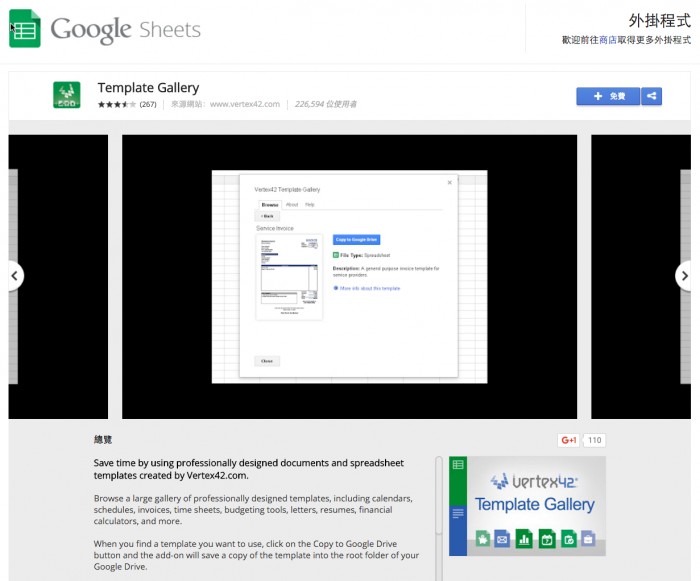Click the piggy bank icon in promo image

(483, 539)
